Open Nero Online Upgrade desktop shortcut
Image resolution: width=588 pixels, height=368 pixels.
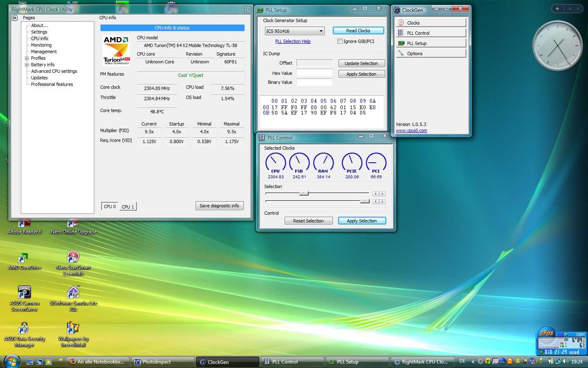pos(73,227)
